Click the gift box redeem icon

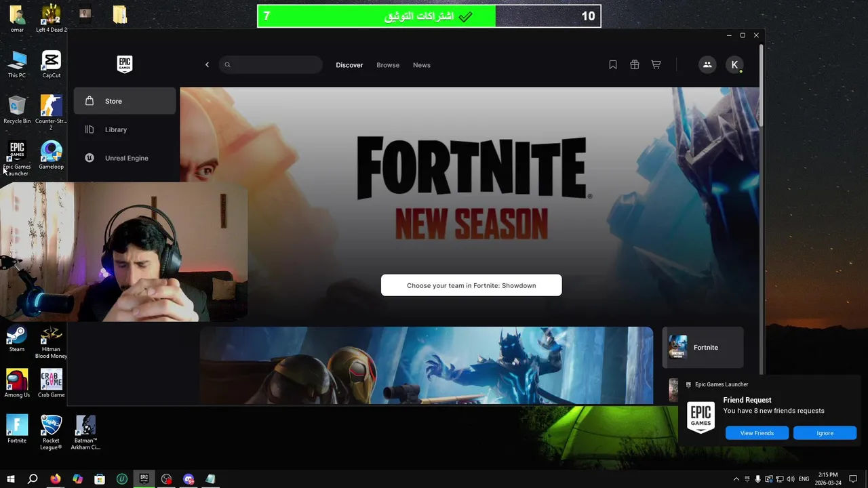pyautogui.click(x=635, y=65)
